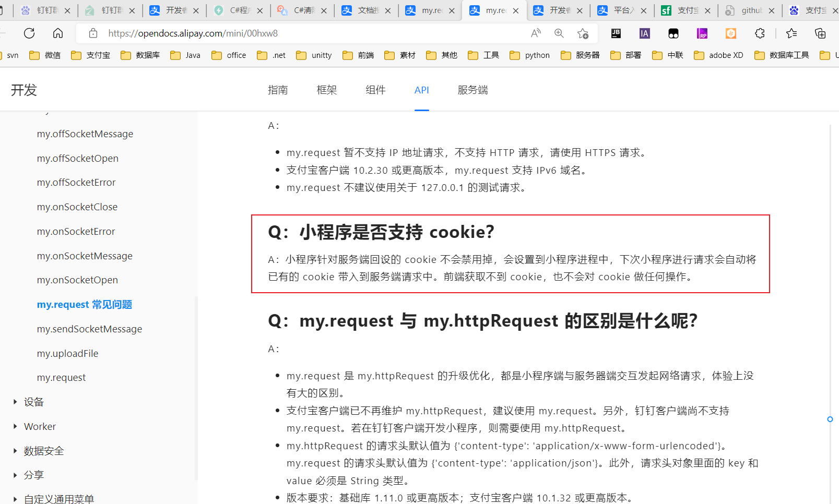Open the unitty bookmarks folder
The height and width of the screenshot is (504, 839).
coord(314,55)
